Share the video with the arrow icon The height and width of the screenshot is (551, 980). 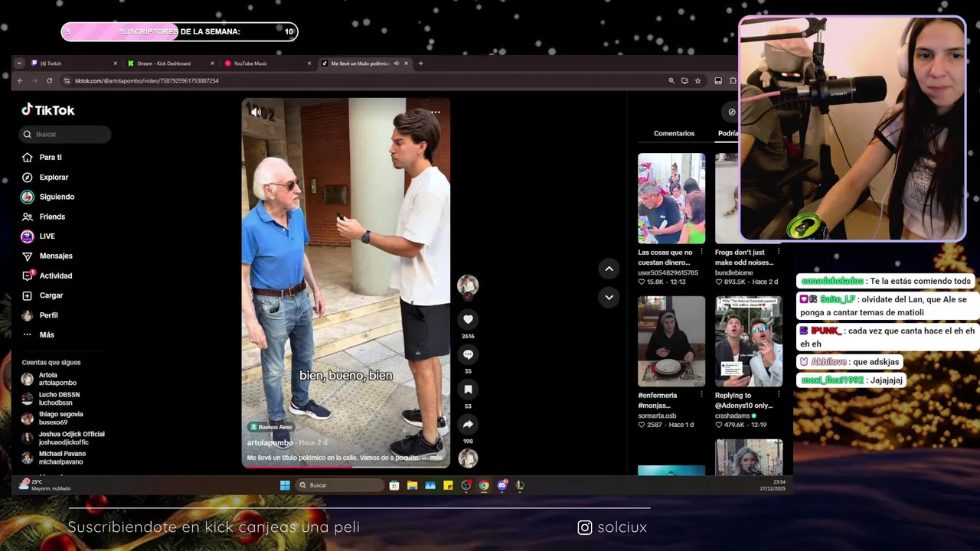(468, 425)
